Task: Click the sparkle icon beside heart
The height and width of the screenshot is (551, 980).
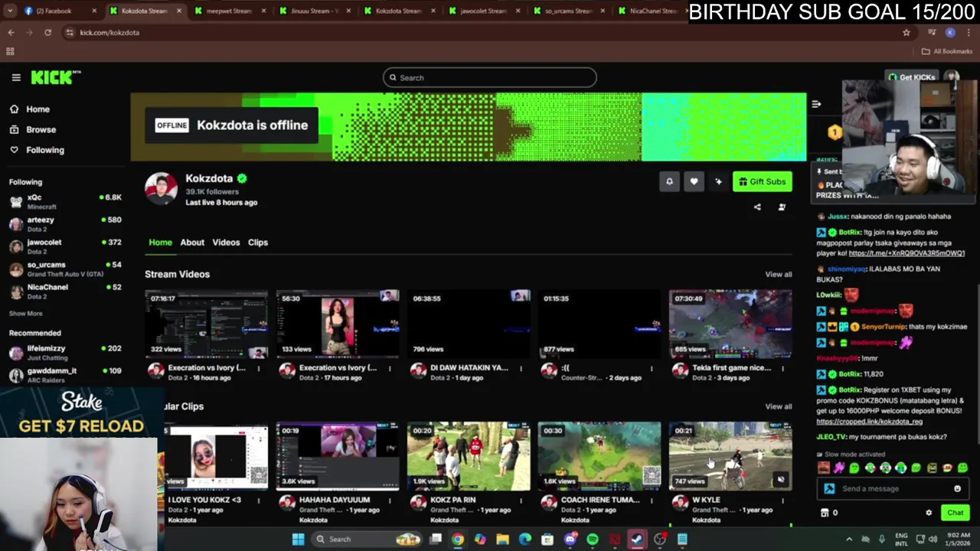Action: (718, 181)
